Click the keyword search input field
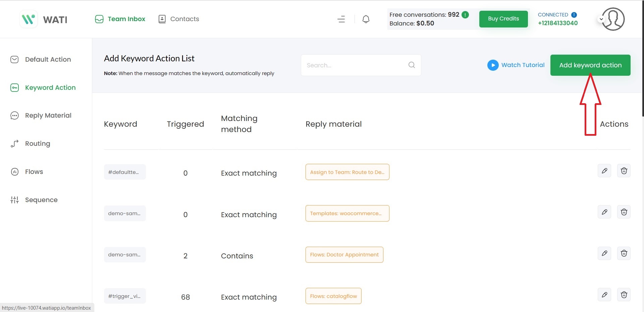 (x=356, y=65)
